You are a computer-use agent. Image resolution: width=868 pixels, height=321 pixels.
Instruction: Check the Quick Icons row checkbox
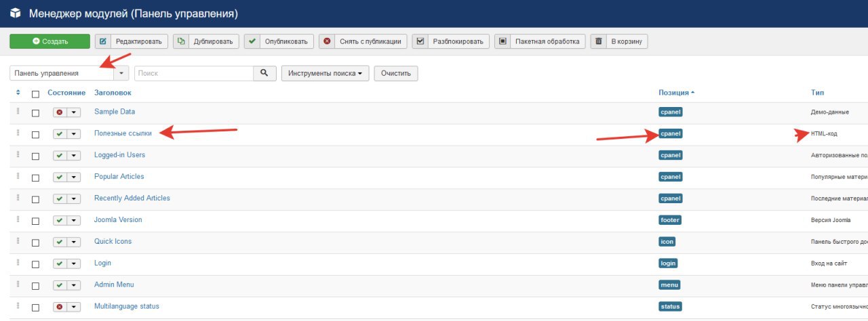point(36,242)
